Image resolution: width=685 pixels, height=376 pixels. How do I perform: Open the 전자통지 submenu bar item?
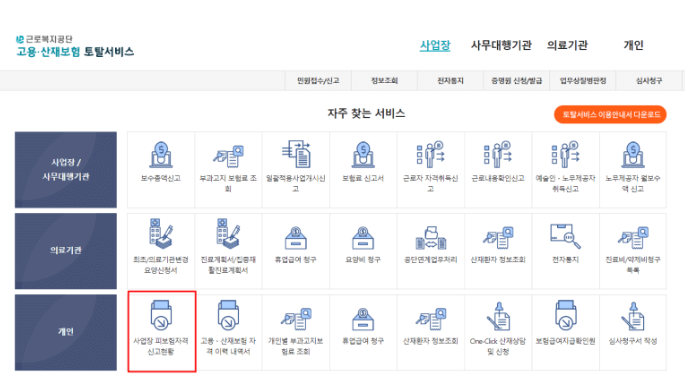coord(450,81)
